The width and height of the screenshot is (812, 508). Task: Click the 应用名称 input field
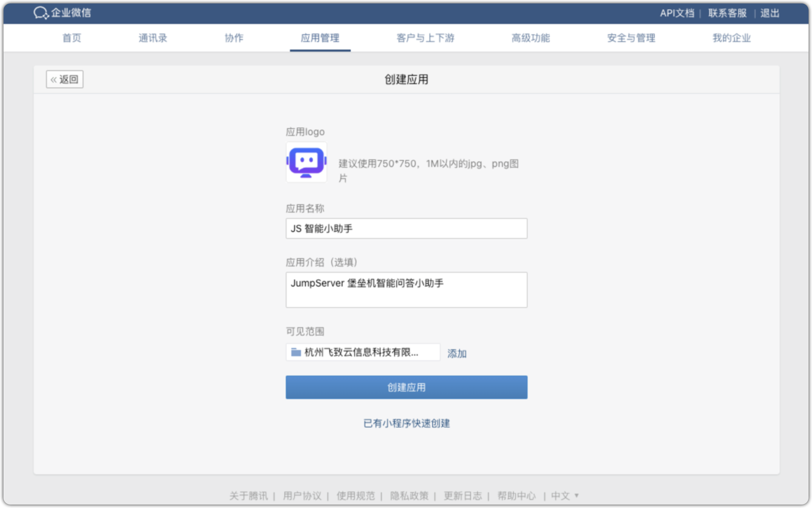(x=406, y=228)
